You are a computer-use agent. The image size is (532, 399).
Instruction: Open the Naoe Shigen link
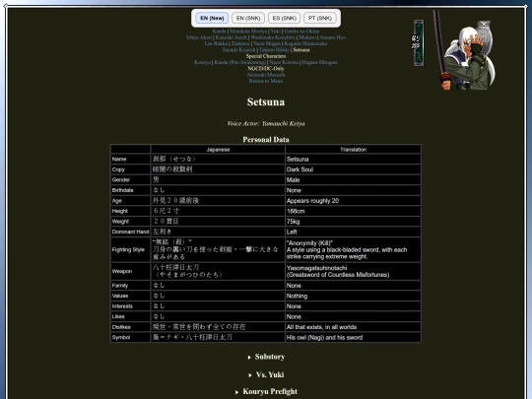point(267,43)
